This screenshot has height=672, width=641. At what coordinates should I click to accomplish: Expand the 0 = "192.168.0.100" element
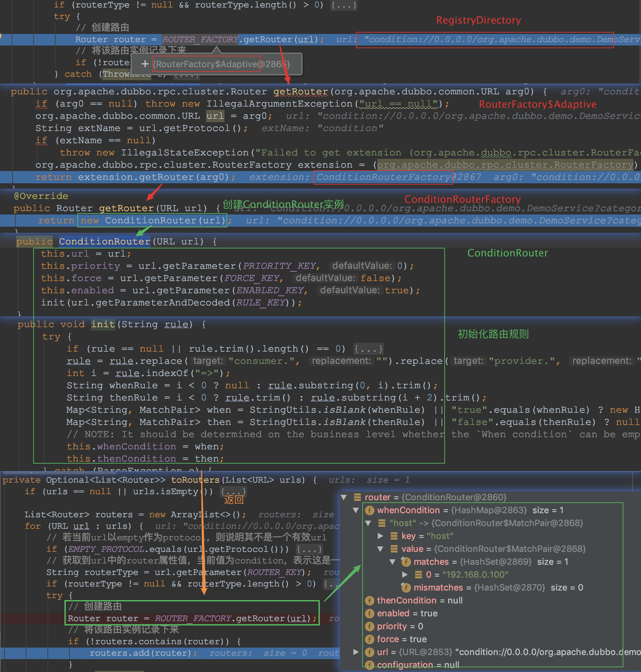point(405,575)
